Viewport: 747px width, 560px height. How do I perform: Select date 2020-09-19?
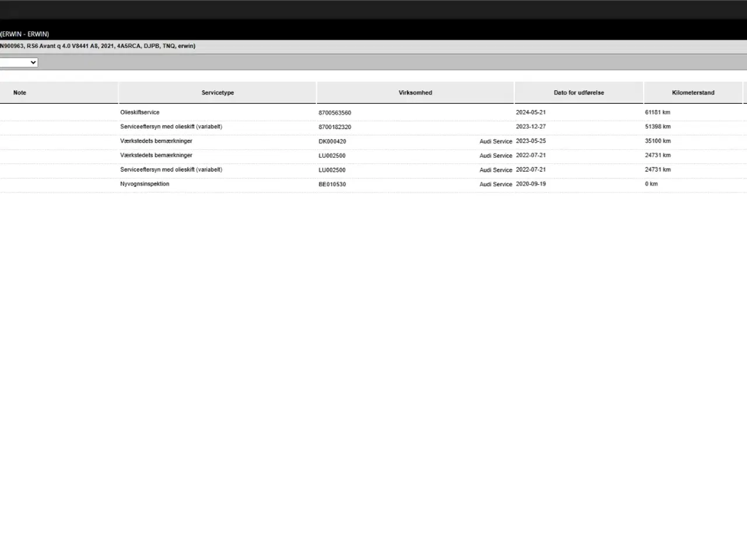tap(531, 184)
